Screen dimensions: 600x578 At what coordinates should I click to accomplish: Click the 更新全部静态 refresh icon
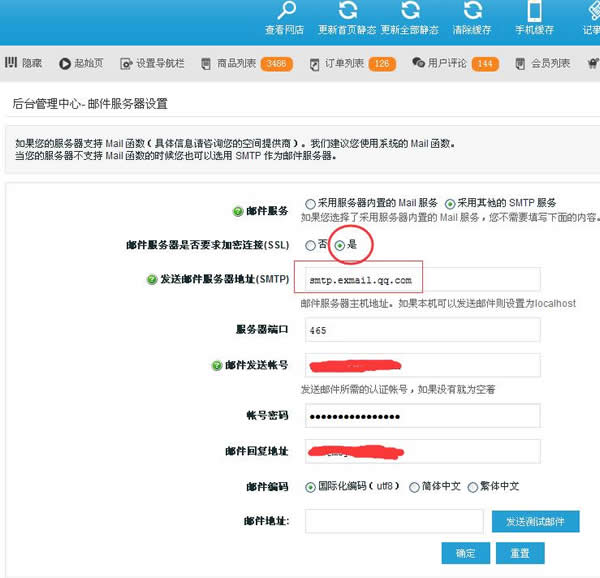point(410,10)
